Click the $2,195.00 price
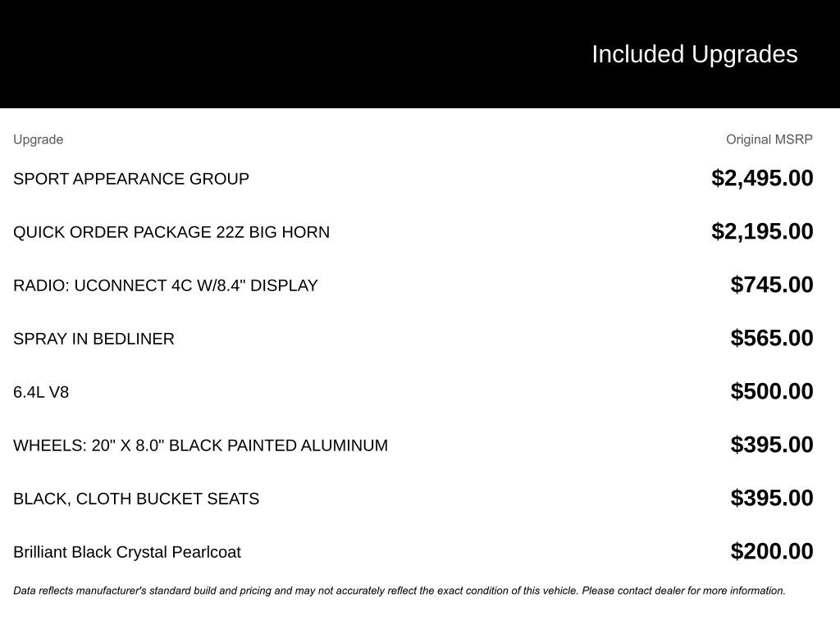840x630 pixels. pos(762,231)
